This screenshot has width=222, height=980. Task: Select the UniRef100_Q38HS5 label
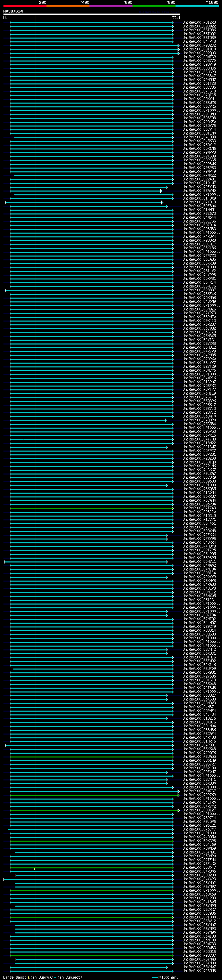199,68
